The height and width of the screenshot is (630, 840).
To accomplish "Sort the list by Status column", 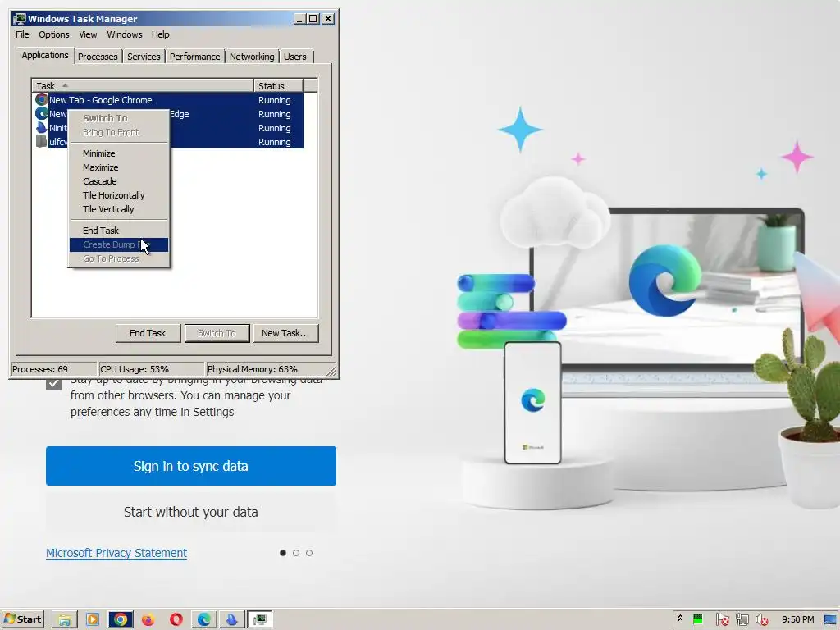I will pos(278,85).
